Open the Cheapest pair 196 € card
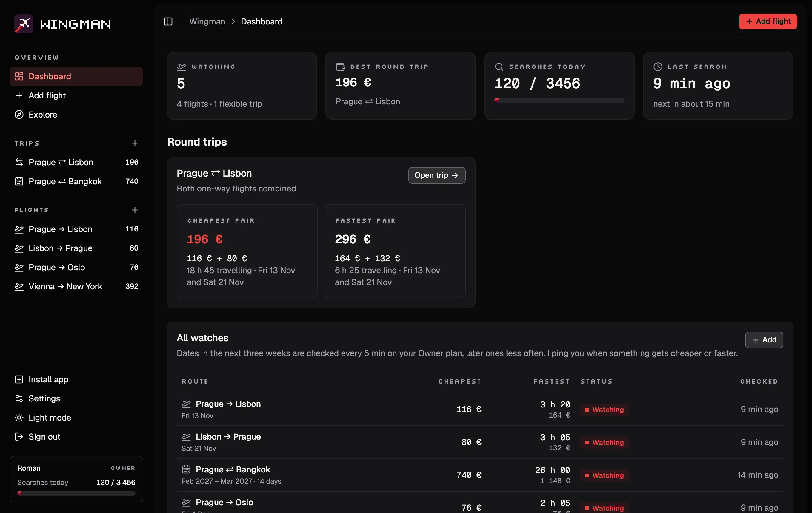Viewport: 812px width, 513px height. [x=247, y=251]
